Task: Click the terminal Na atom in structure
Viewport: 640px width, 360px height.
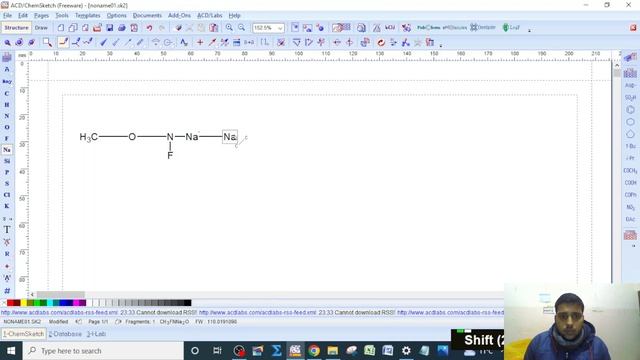Action: (x=230, y=137)
